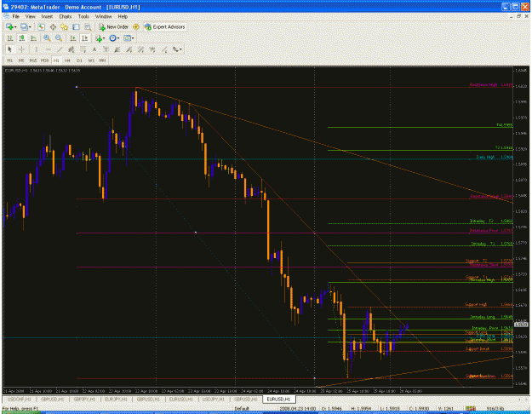Viewport: 532px width, 414px height.
Task: Set timeframe to M15
Action: pyautogui.click(x=33, y=60)
